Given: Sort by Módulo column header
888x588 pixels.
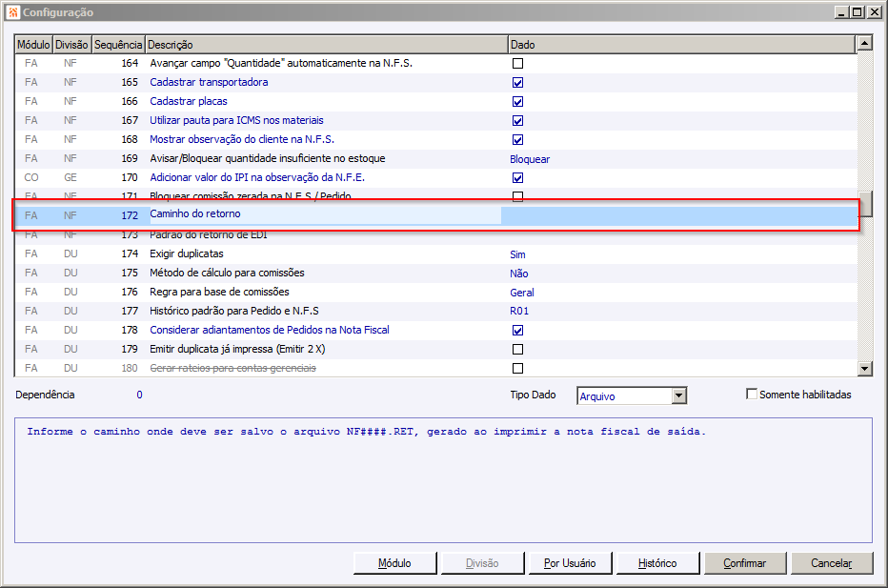Looking at the screenshot, I should tap(33, 45).
